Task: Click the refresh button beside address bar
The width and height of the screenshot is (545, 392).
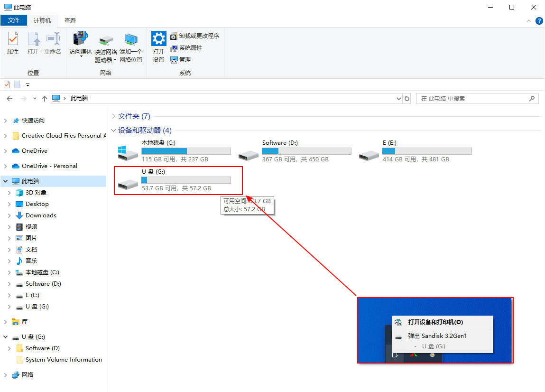Action: (406, 99)
